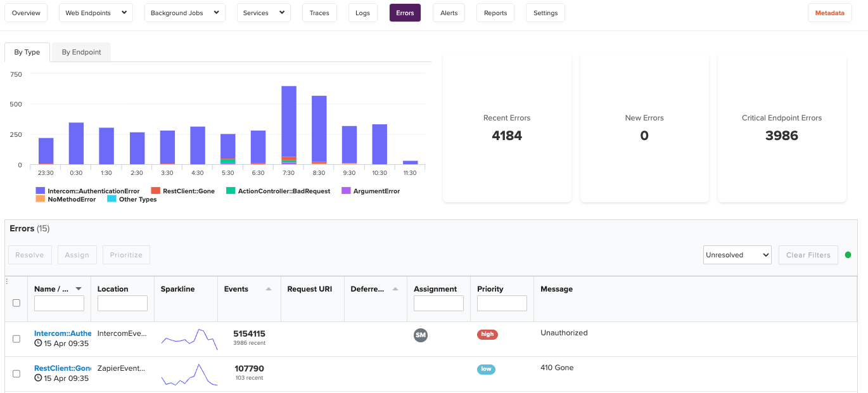Viewport: 868px width, 393px height.
Task: Click the sparkline graph for the Intercom error
Action: point(188,338)
